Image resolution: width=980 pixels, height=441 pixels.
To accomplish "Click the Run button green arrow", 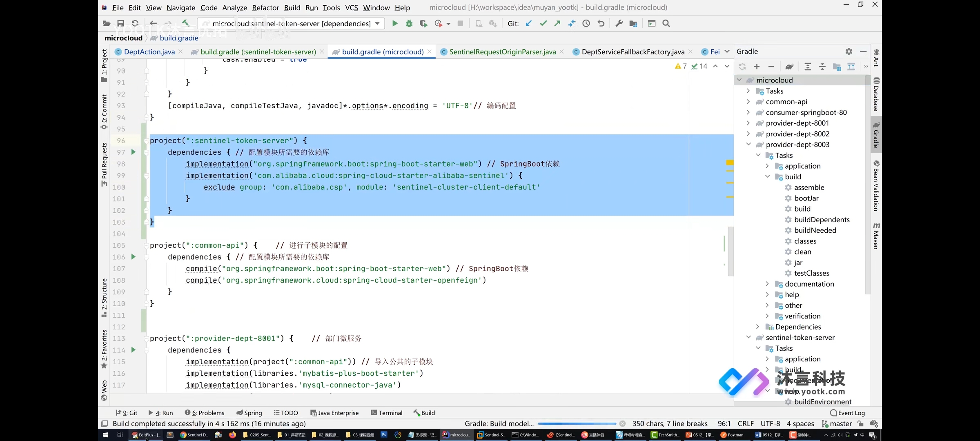I will pyautogui.click(x=394, y=23).
